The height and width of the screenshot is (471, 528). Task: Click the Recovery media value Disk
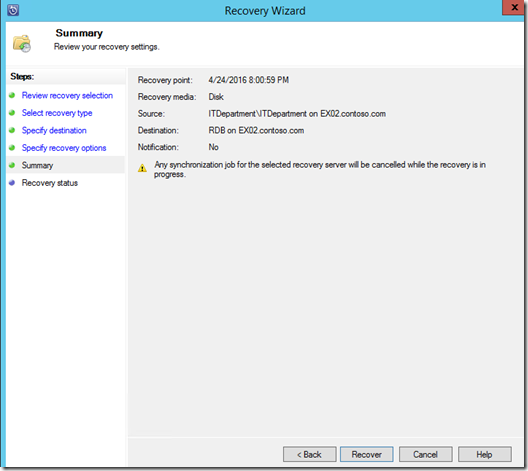click(x=216, y=97)
